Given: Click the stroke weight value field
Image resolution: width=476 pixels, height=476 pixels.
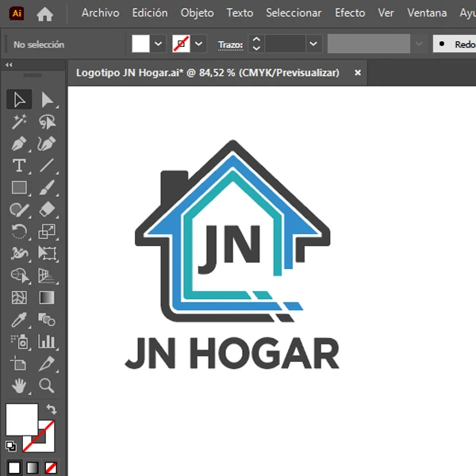Looking at the screenshot, I should pos(285,44).
